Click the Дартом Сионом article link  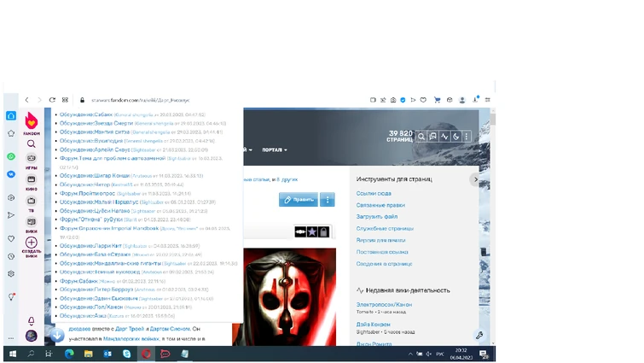pyautogui.click(x=170, y=329)
